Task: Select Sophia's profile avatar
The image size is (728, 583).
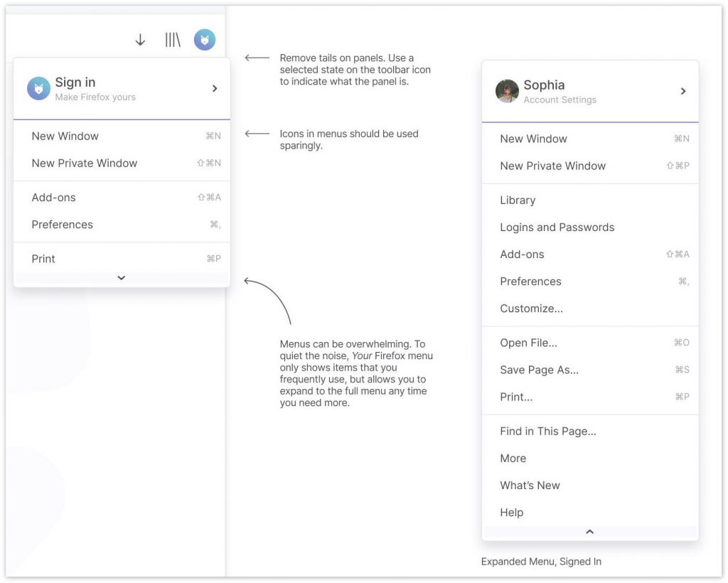Action: coord(507,91)
